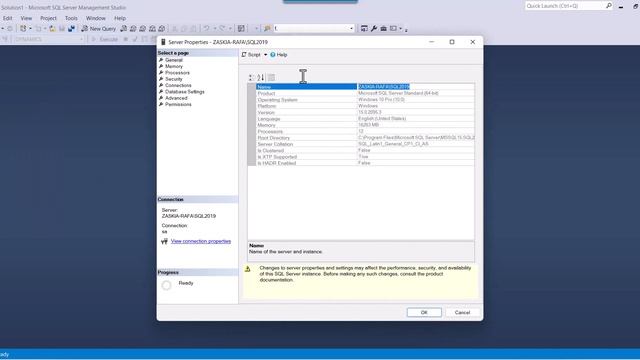
Task: Select the Version property row
Action: coord(365,112)
